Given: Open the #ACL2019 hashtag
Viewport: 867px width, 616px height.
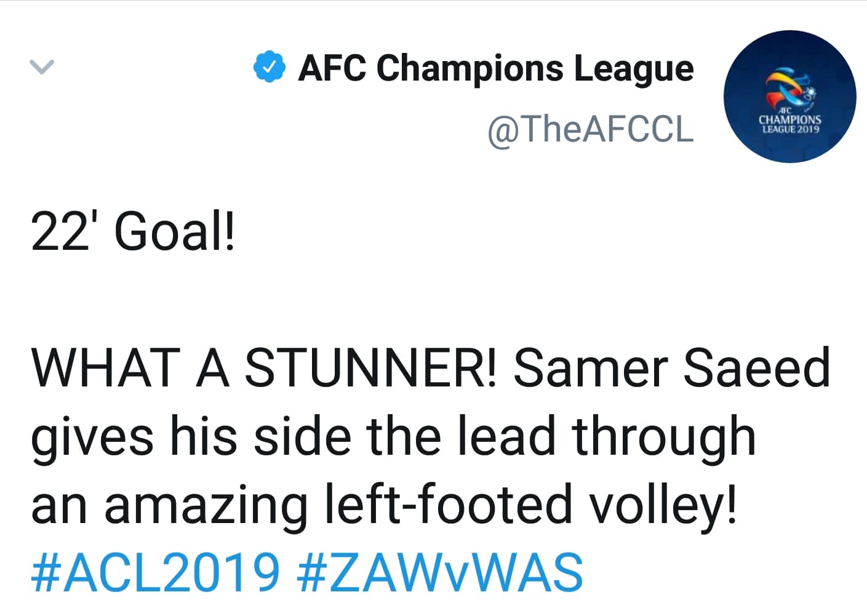Looking at the screenshot, I should 156,572.
